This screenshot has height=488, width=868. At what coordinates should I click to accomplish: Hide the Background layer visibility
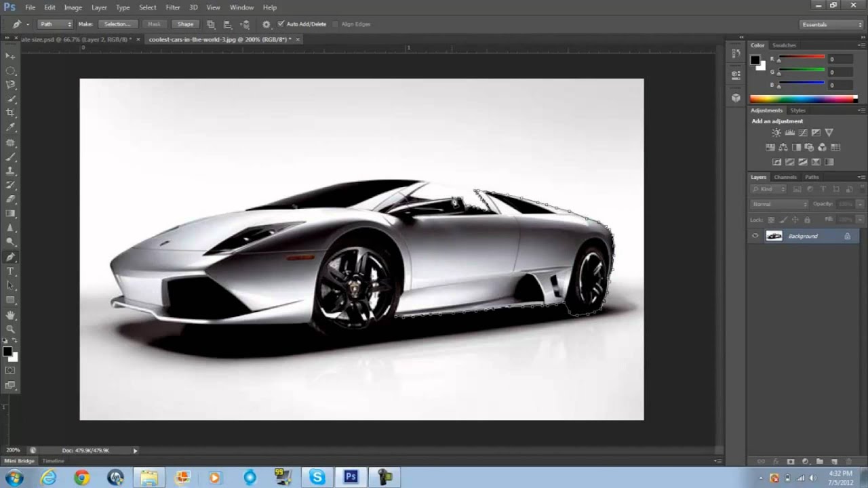(755, 236)
